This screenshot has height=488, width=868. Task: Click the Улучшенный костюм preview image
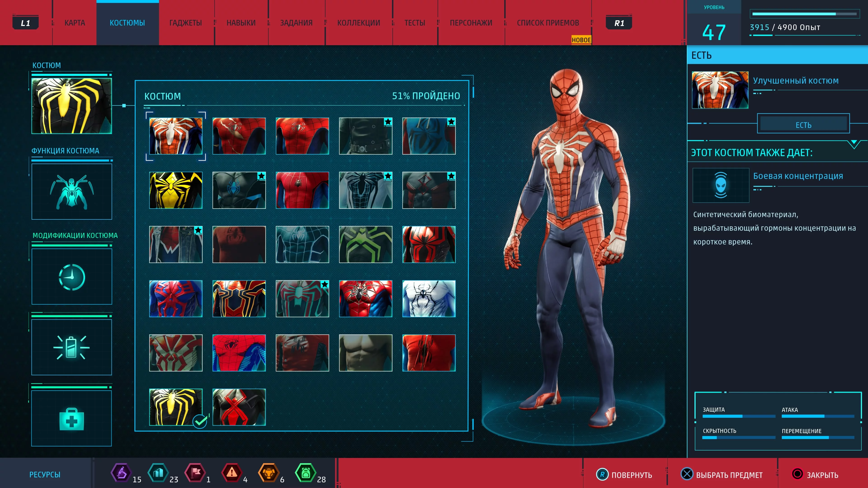pyautogui.click(x=720, y=90)
